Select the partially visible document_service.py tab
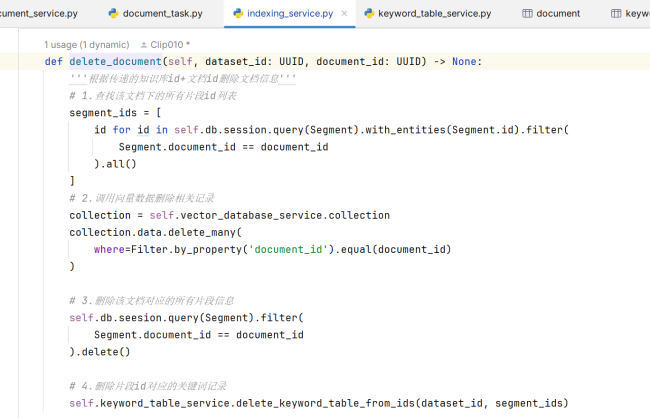The width and height of the screenshot is (650, 419). (x=52, y=14)
